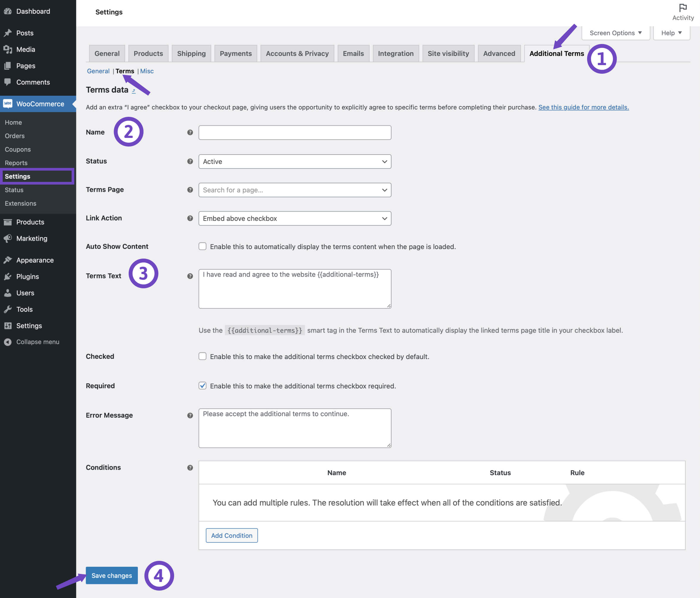The image size is (700, 598).
Task: Select the Media library icon
Action: (x=8, y=49)
